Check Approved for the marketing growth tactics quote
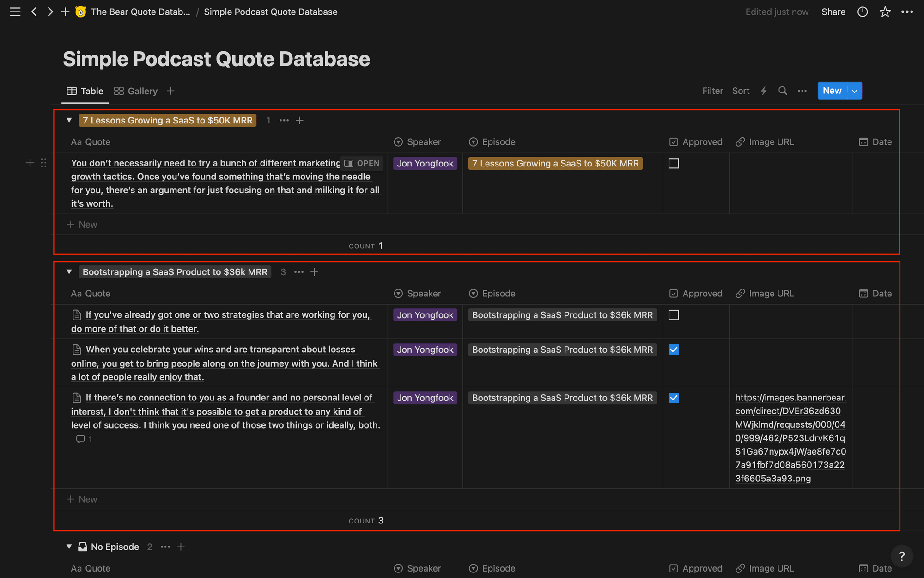Screen dimensions: 924x578 coord(674,163)
